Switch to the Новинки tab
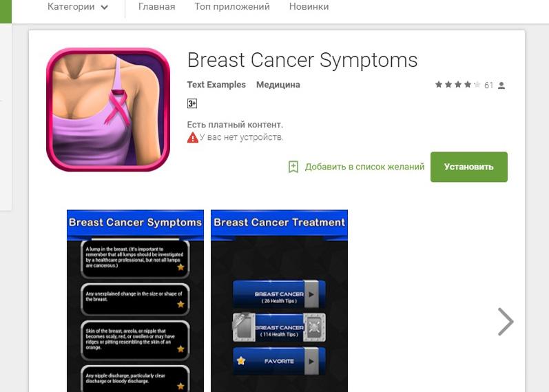 click(x=309, y=7)
